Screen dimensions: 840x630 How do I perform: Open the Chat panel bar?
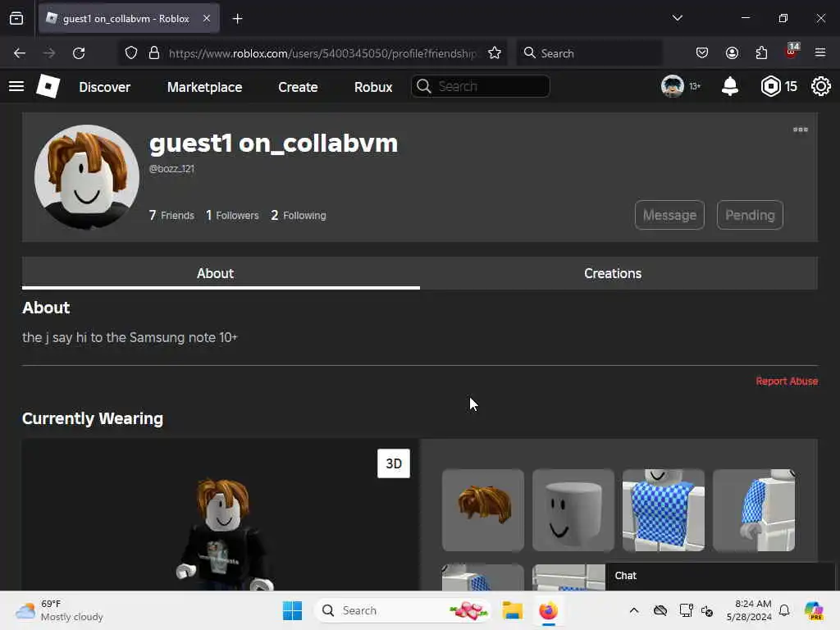720,576
